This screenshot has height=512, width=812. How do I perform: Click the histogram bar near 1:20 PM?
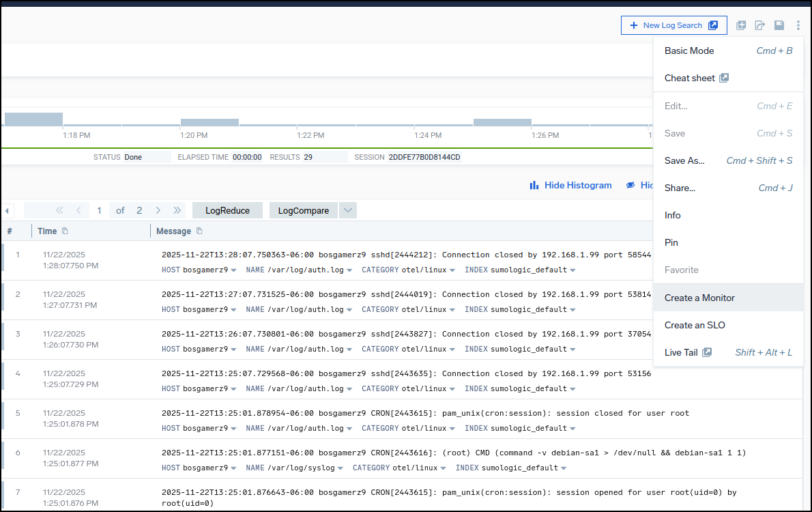(x=209, y=123)
